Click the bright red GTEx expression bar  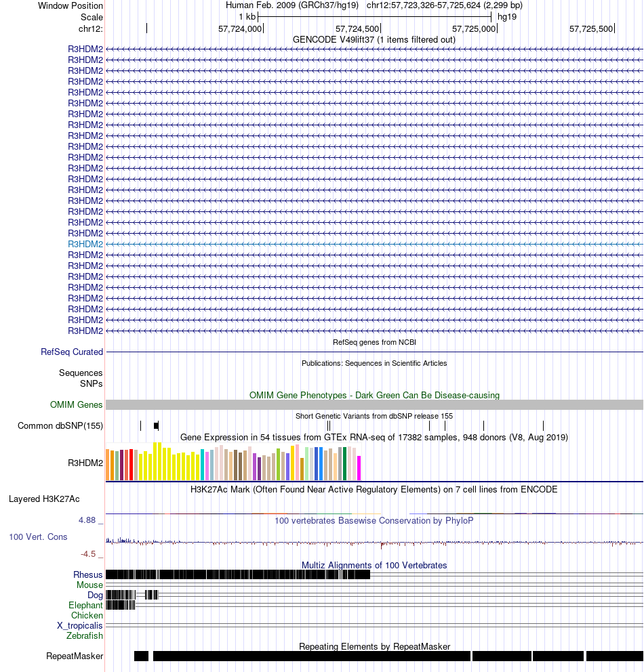coord(132,465)
